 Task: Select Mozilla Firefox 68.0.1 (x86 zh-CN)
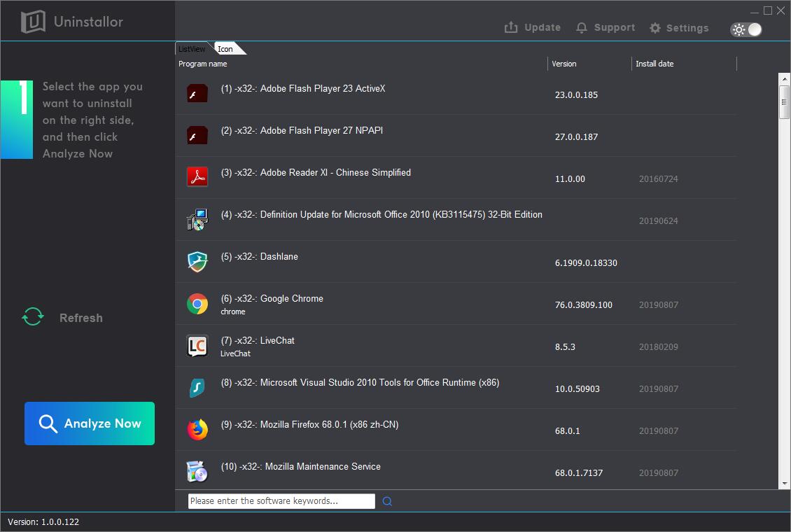click(x=309, y=425)
